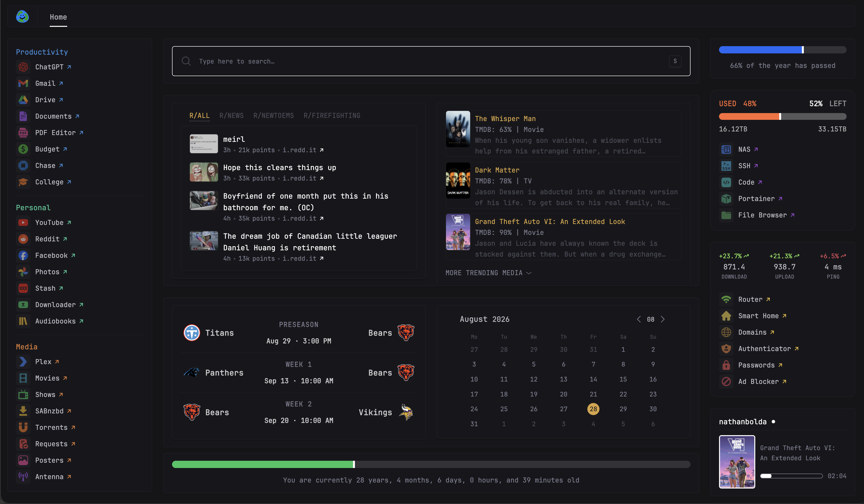
Task: Open the Photos pinwheel icon
Action: coord(23,272)
